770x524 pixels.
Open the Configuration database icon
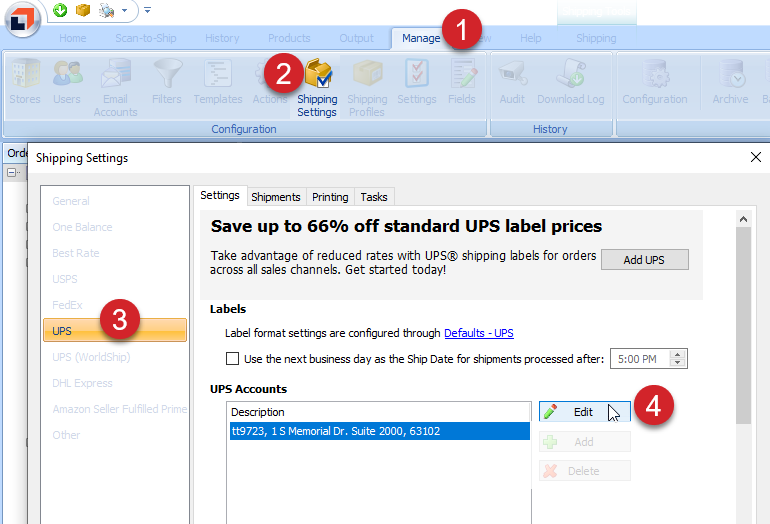tap(655, 81)
